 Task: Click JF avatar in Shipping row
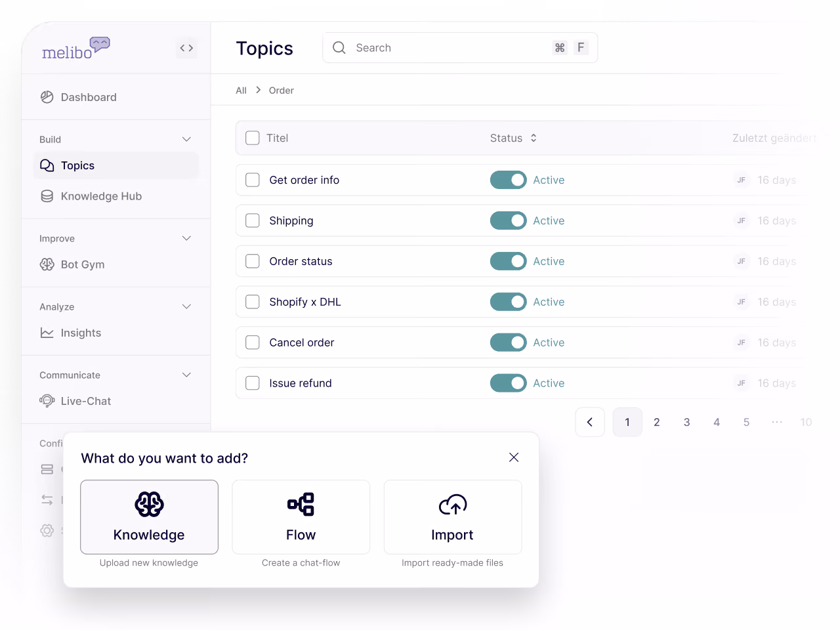tap(742, 220)
